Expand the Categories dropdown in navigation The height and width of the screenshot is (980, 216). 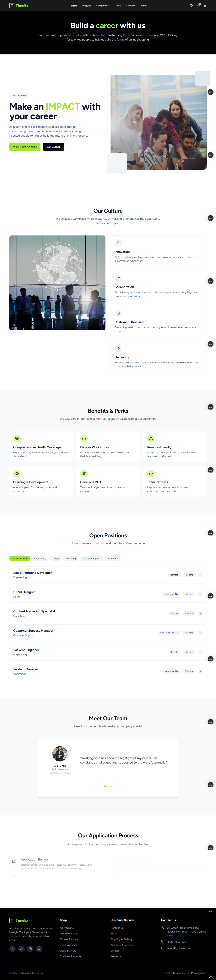pyautogui.click(x=103, y=6)
